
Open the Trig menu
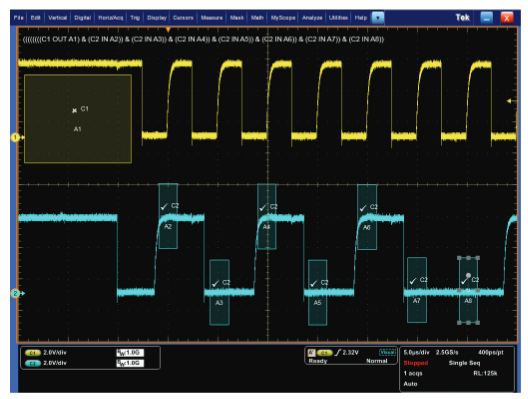pyautogui.click(x=135, y=18)
